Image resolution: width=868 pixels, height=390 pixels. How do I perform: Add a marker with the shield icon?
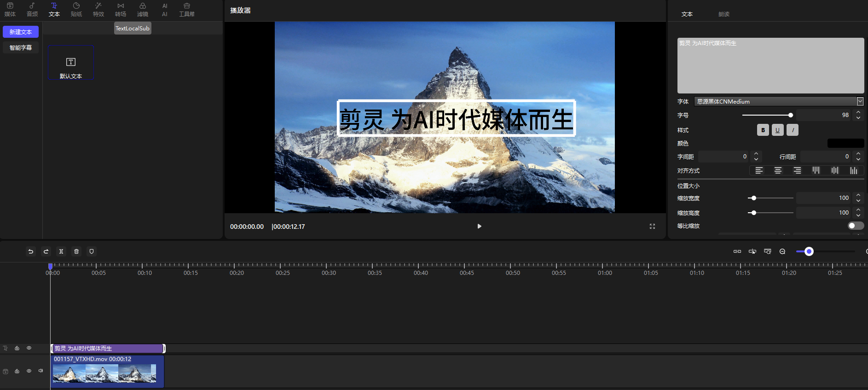point(92,251)
